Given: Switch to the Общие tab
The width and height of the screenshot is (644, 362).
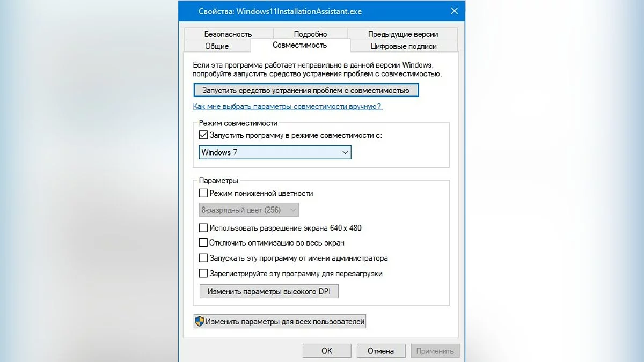Looking at the screenshot, I should point(217,46).
